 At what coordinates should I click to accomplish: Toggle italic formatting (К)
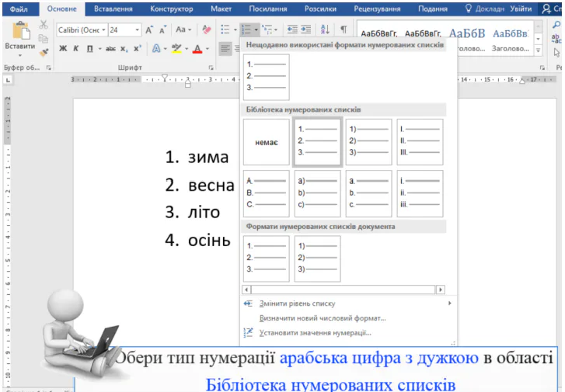pos(76,48)
